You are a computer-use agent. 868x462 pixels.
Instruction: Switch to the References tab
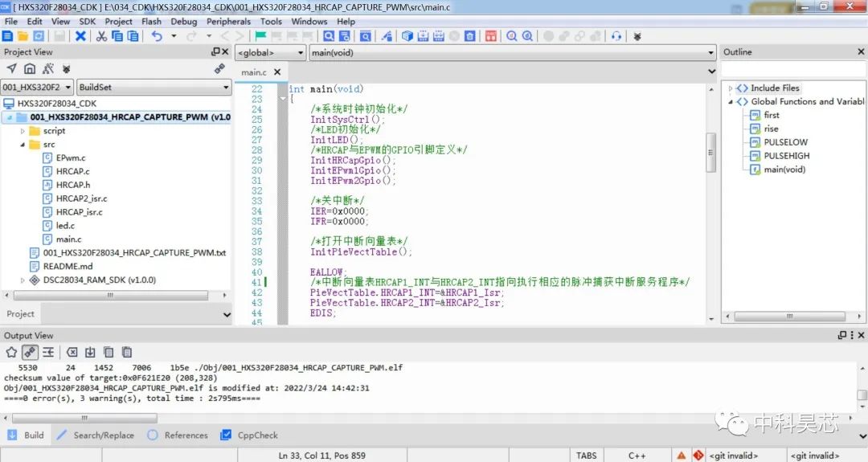(178, 435)
